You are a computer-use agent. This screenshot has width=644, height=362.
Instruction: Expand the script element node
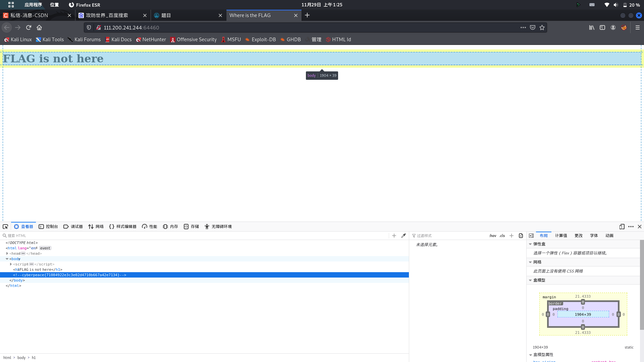pyautogui.click(x=11, y=264)
